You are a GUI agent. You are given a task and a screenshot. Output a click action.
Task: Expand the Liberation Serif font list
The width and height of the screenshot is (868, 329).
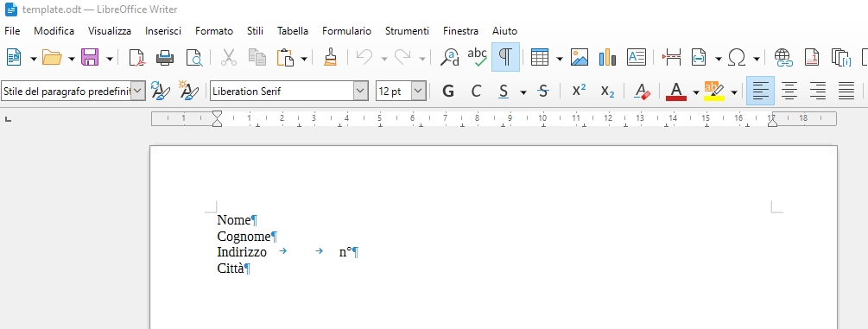pos(361,91)
